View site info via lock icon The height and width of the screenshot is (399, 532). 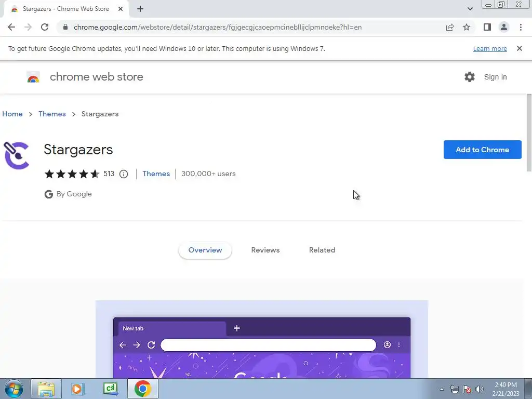click(65, 27)
